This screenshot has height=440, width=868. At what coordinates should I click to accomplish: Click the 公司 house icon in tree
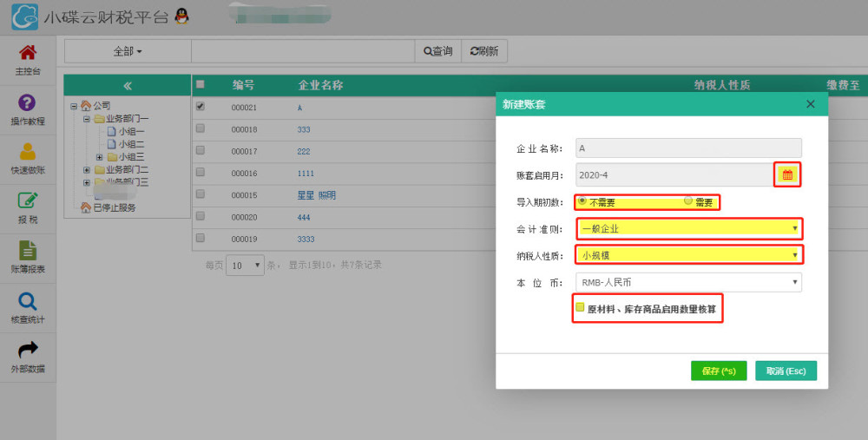pyautogui.click(x=86, y=105)
